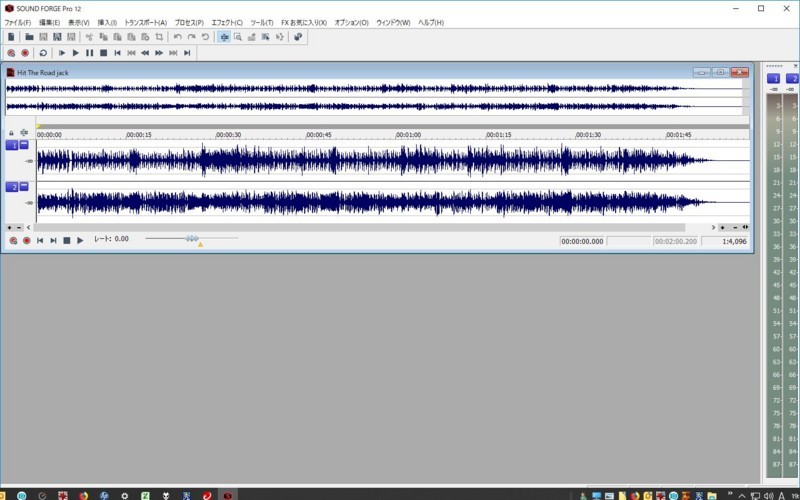The width and height of the screenshot is (800, 500).
Task: Click the left scroll arrow of horizontal scrollbar
Action: 29,228
